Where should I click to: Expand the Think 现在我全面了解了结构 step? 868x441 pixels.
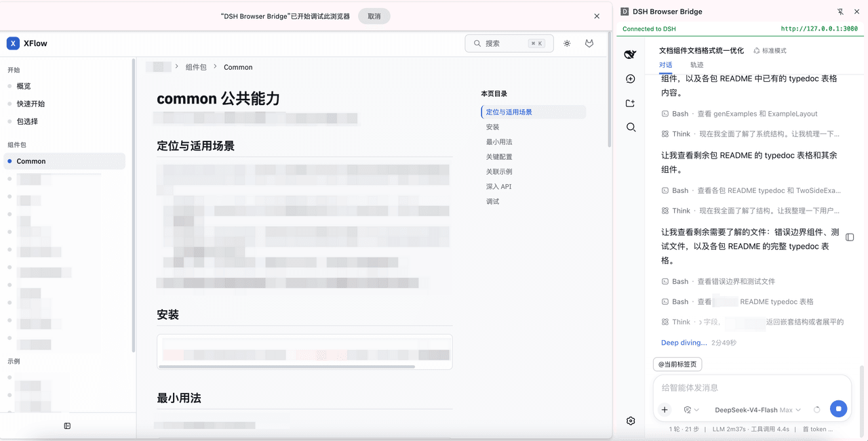point(751,211)
